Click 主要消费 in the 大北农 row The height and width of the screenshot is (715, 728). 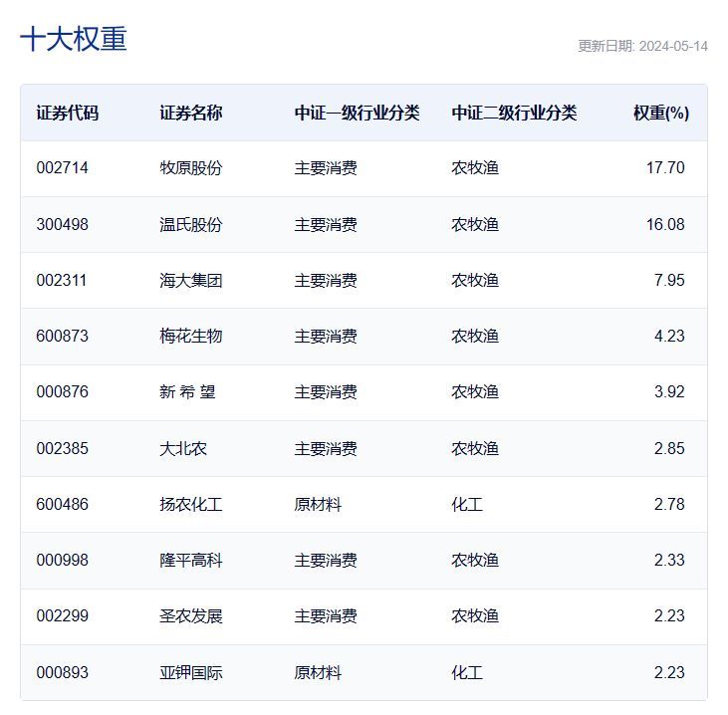[x=326, y=448]
